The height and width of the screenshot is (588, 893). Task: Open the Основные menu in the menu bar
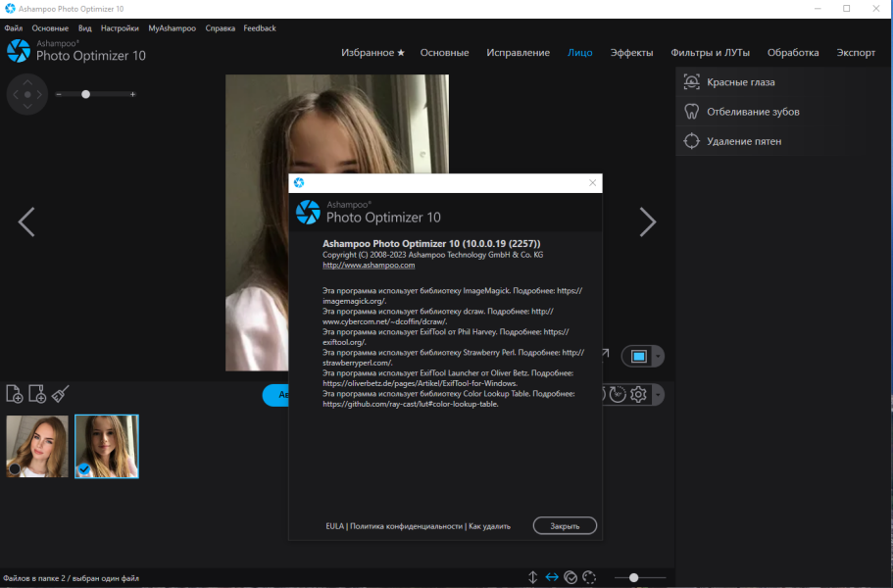coord(50,27)
